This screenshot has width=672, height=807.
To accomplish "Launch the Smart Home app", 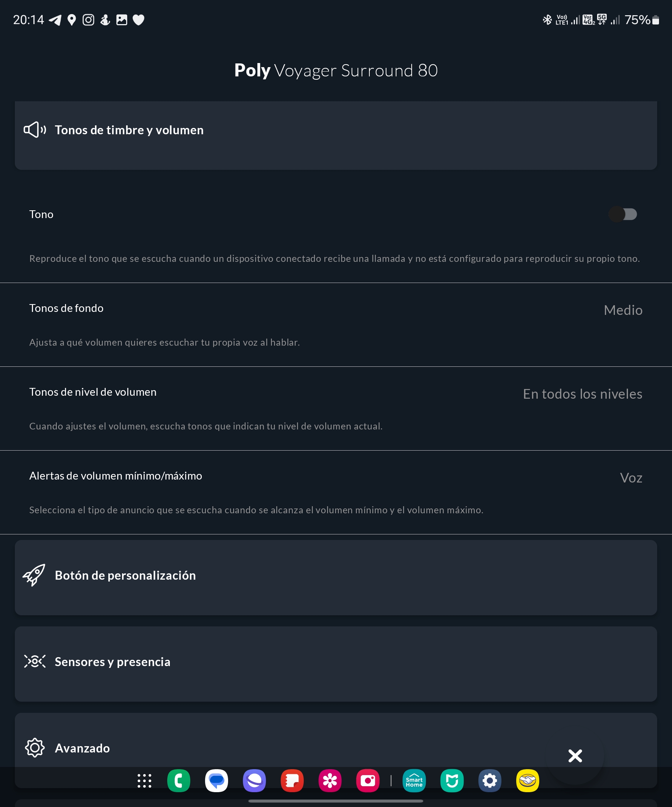I will [414, 781].
